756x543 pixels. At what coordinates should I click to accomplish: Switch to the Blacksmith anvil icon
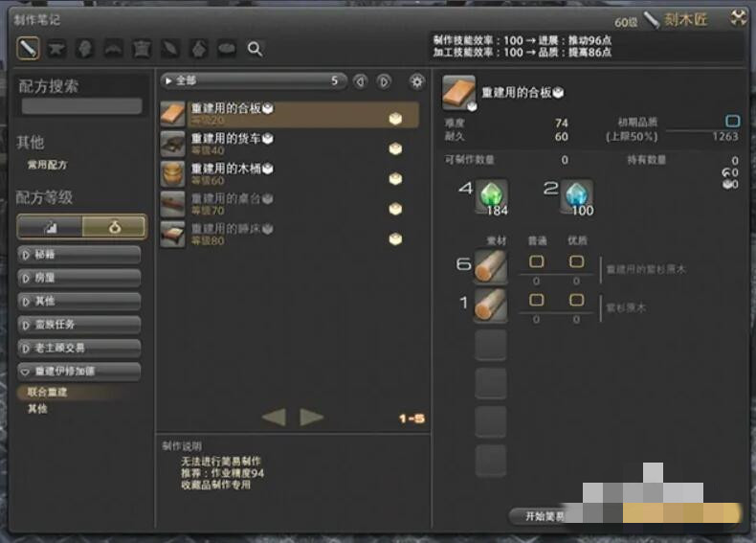click(56, 48)
